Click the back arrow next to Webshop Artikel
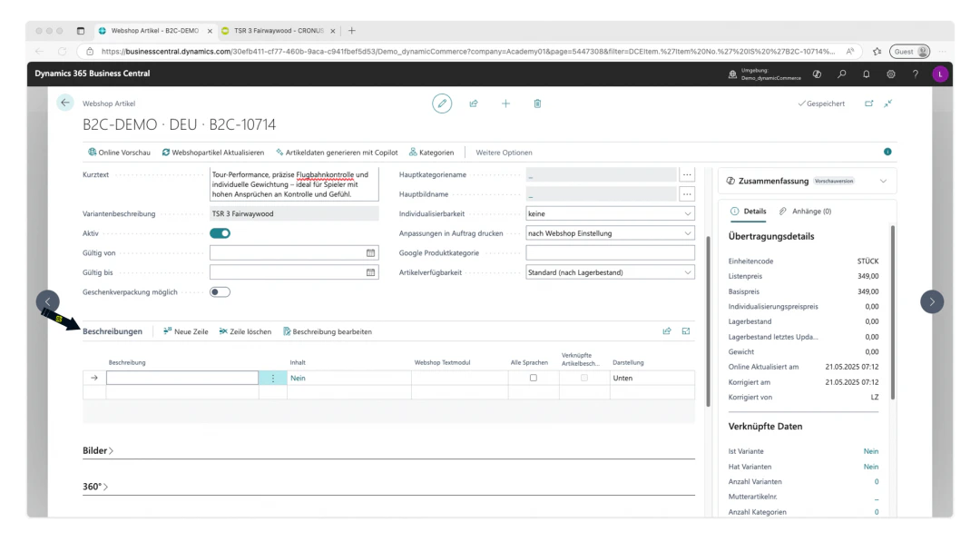This screenshot has width=980, height=552. pos(65,103)
